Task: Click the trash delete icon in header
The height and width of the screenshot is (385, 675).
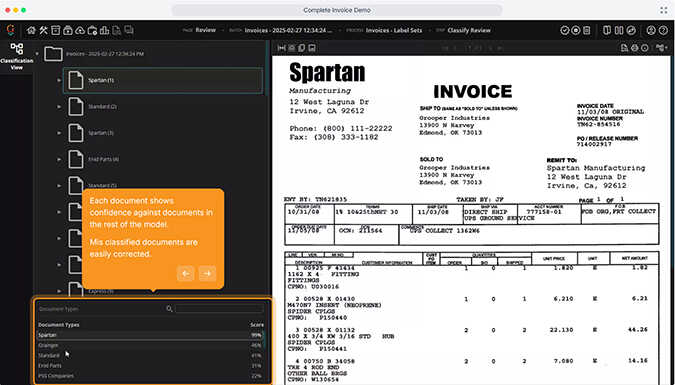Action: (587, 31)
